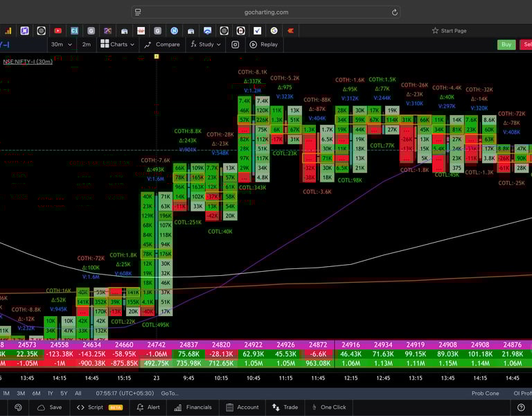Select the 1M range tab
The width and height of the screenshot is (532, 416).
[6, 393]
